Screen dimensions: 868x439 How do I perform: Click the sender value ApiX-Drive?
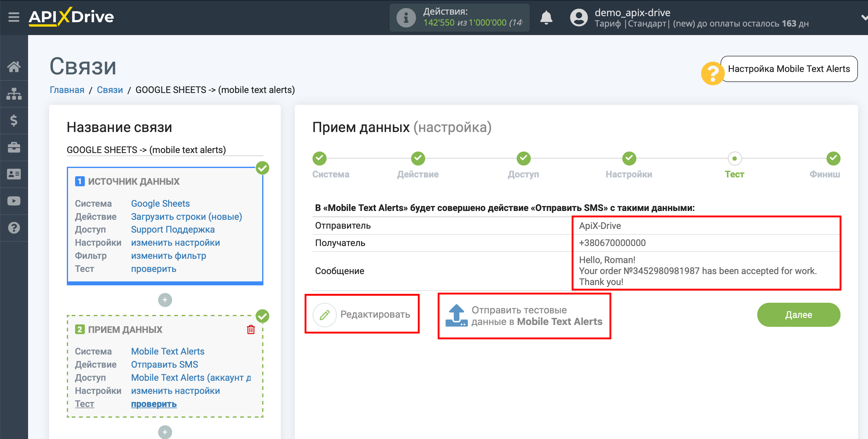pyautogui.click(x=600, y=226)
